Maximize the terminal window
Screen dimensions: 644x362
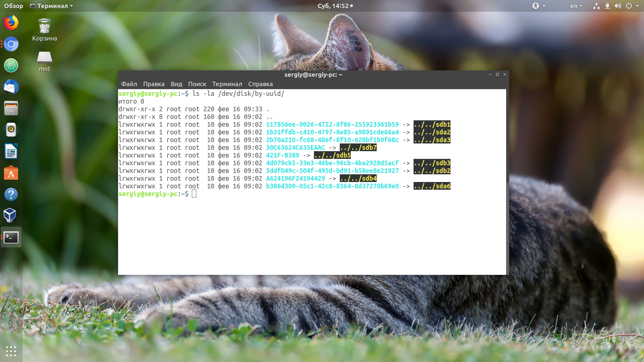click(x=497, y=74)
